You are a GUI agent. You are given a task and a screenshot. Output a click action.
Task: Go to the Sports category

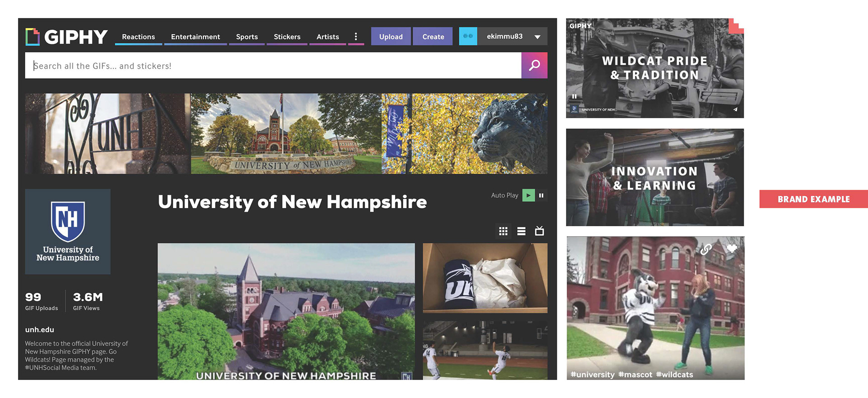(247, 37)
